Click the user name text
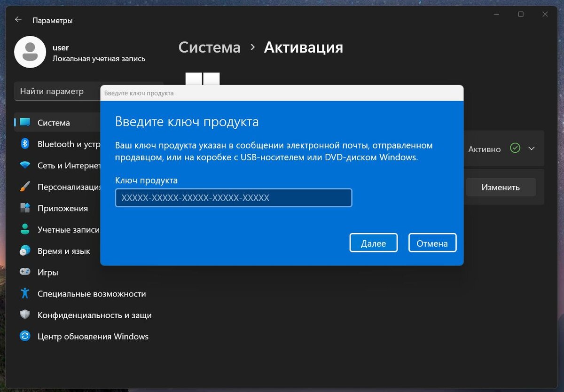The image size is (564, 392). click(61, 47)
